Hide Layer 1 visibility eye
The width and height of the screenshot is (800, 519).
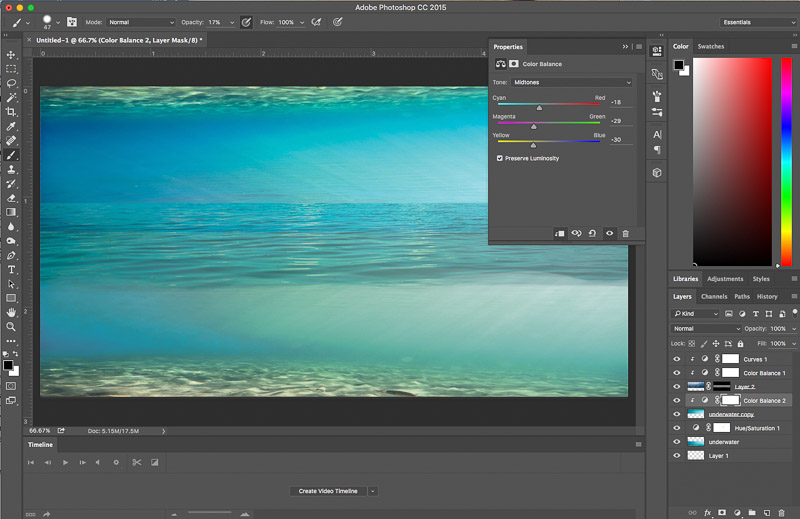point(677,455)
